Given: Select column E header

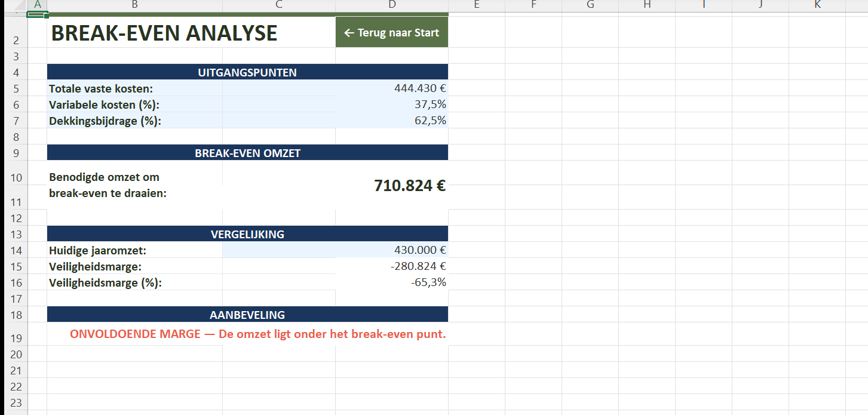Looking at the screenshot, I should (x=476, y=5).
